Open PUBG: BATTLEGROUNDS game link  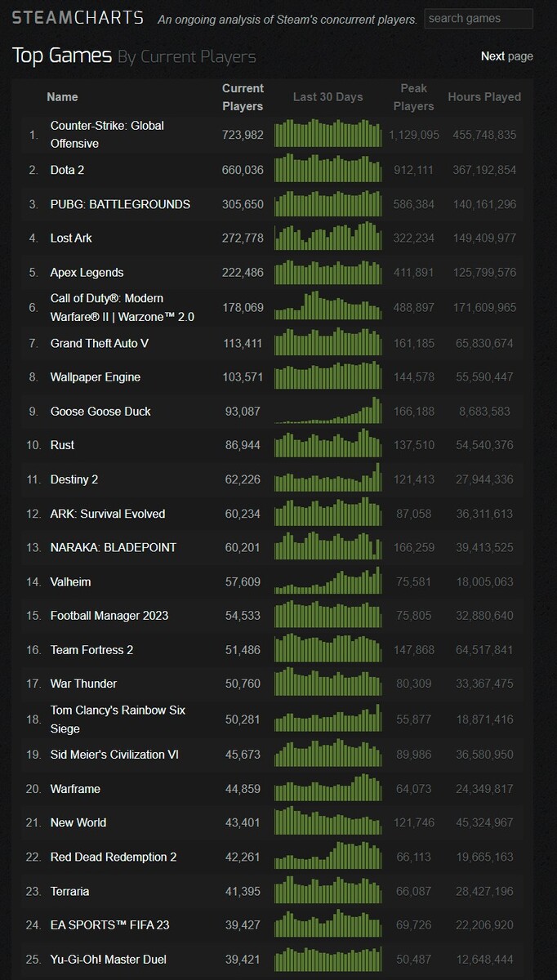[120, 204]
